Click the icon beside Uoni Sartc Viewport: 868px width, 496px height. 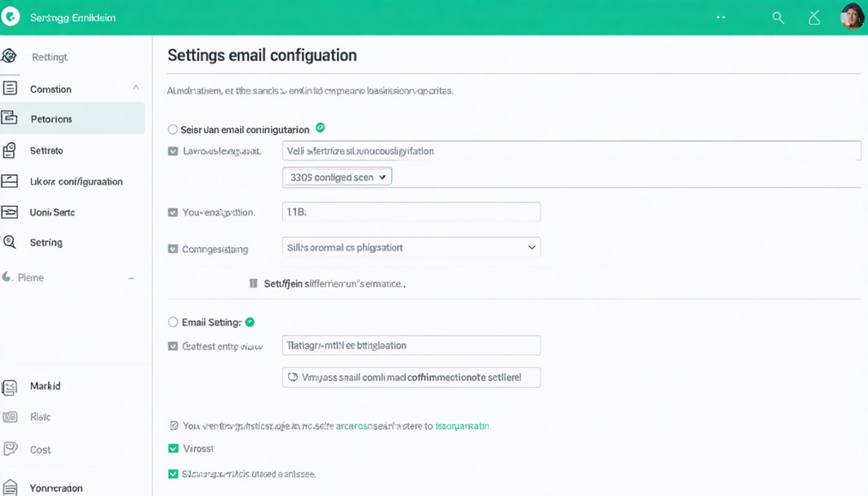pyautogui.click(x=9, y=212)
